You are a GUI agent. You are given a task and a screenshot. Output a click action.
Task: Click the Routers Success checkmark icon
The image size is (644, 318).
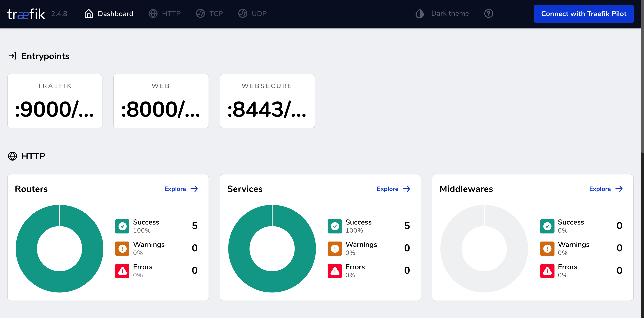click(122, 226)
